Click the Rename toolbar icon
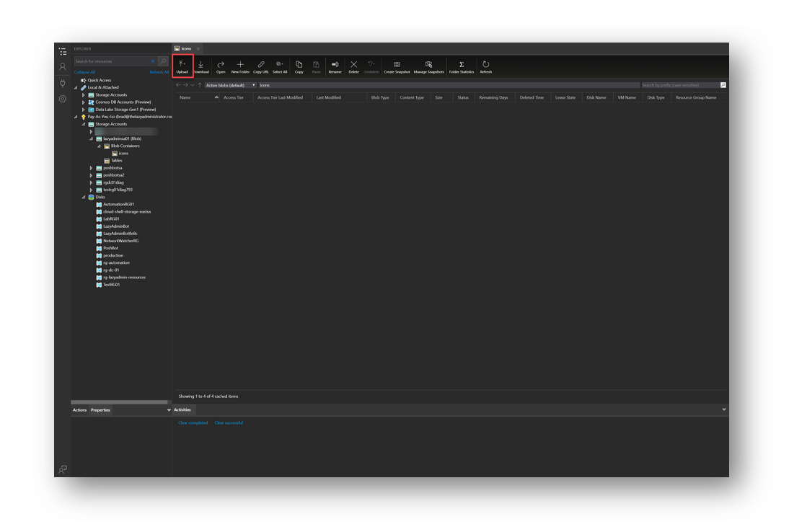Image resolution: width=789 pixels, height=532 pixels. click(335, 66)
